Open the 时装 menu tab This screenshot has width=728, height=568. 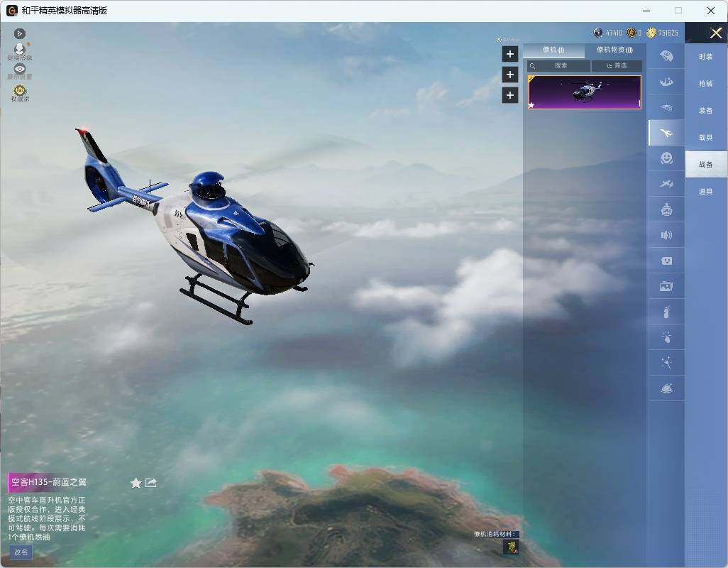[706, 57]
